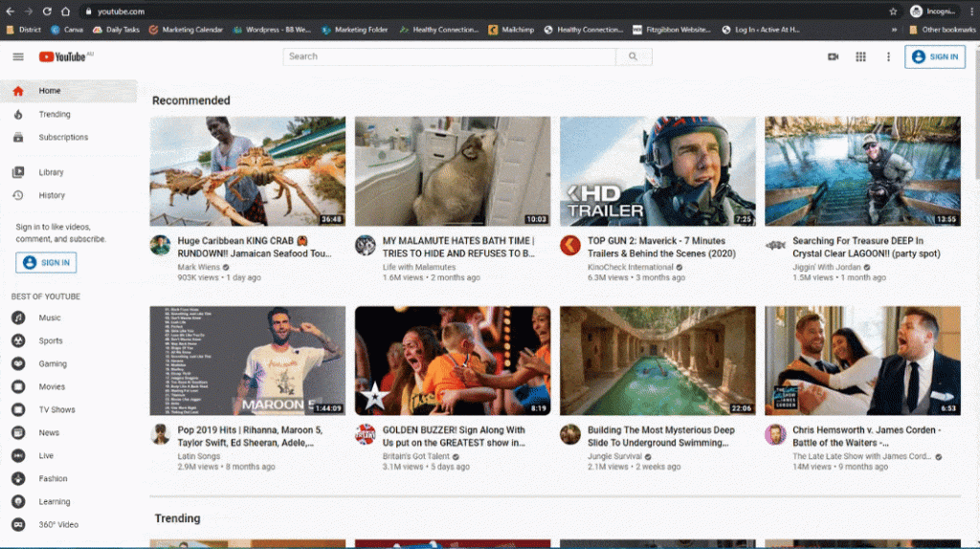The height and width of the screenshot is (549, 980).
Task: Open the Chris Hemsworth v. James Corden title
Action: coord(866,436)
